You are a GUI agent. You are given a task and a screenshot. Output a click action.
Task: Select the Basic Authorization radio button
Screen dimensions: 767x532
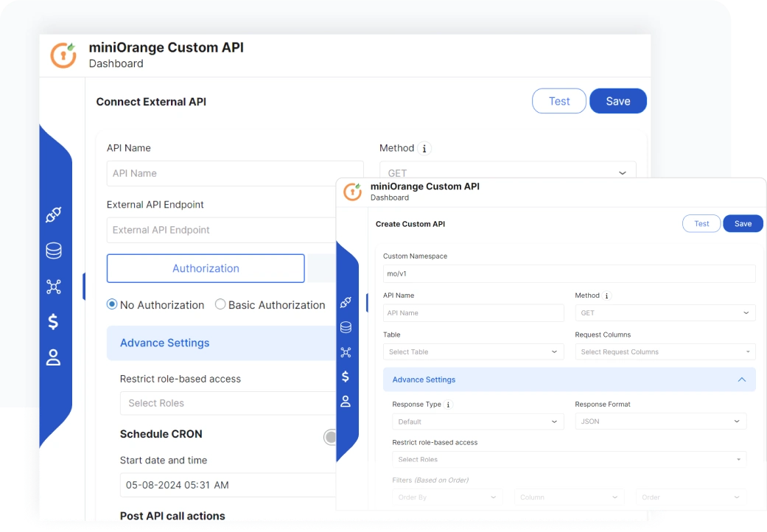pyautogui.click(x=220, y=304)
